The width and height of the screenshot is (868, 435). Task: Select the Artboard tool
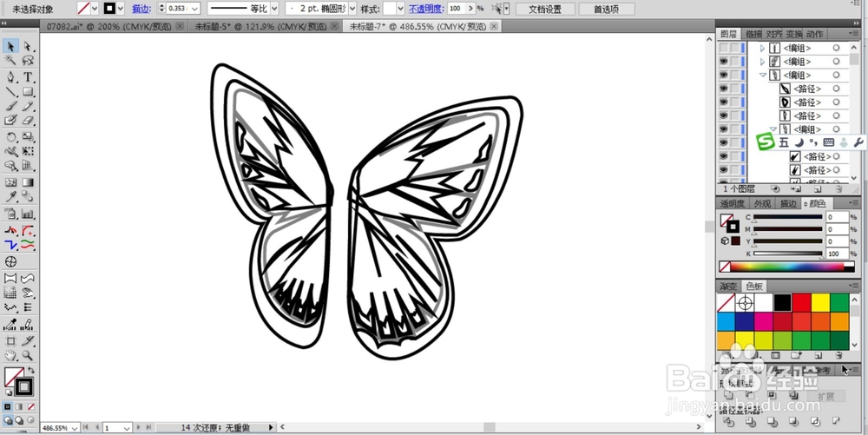click(10, 341)
